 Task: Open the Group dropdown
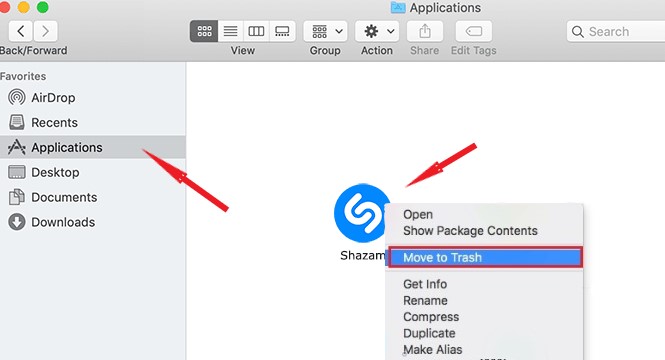(325, 31)
